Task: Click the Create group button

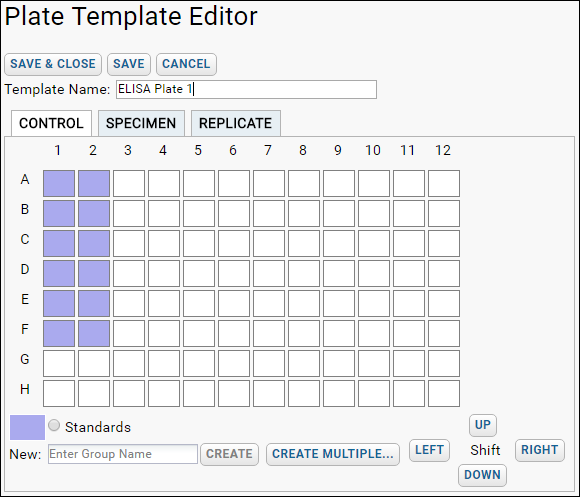Action: point(229,454)
